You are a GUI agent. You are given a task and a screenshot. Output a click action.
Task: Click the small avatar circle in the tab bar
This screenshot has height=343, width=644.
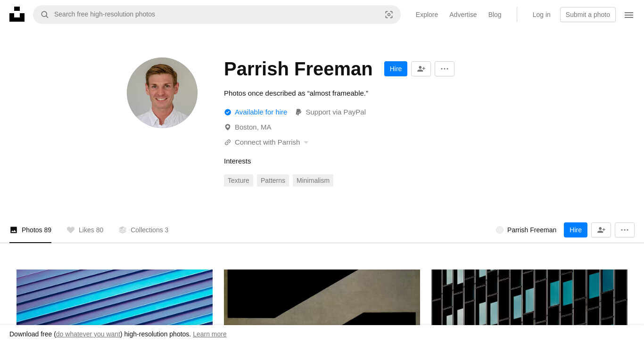click(x=500, y=230)
